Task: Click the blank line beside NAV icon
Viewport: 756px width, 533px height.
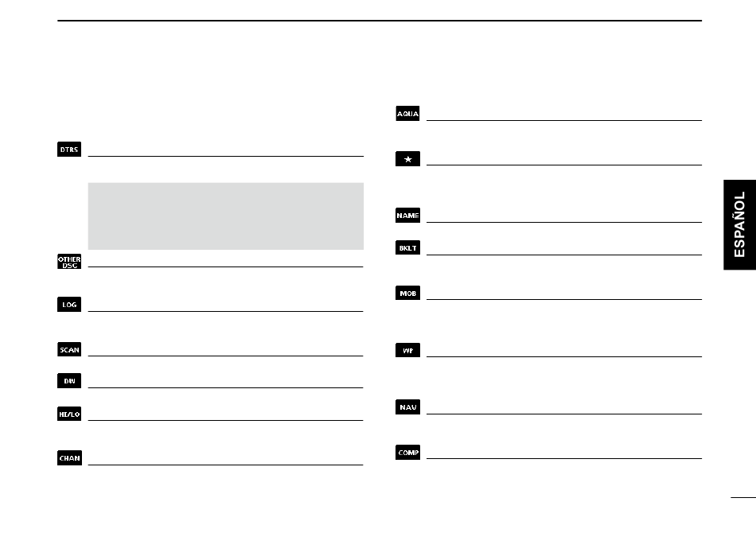Action: click(564, 414)
